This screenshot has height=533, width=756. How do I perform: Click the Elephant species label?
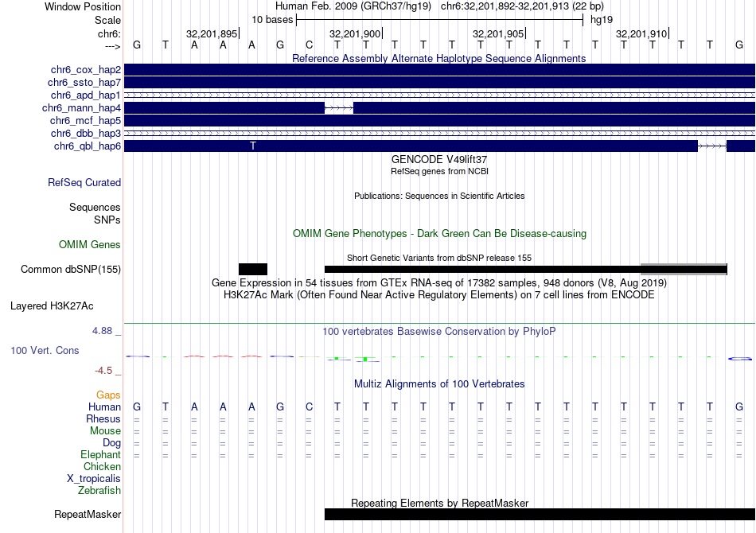(101, 455)
